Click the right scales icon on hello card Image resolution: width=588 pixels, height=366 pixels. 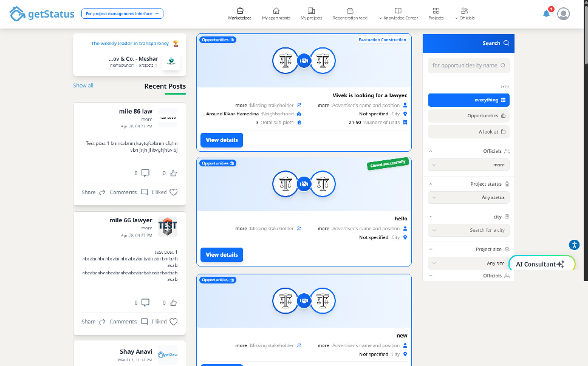point(323,184)
